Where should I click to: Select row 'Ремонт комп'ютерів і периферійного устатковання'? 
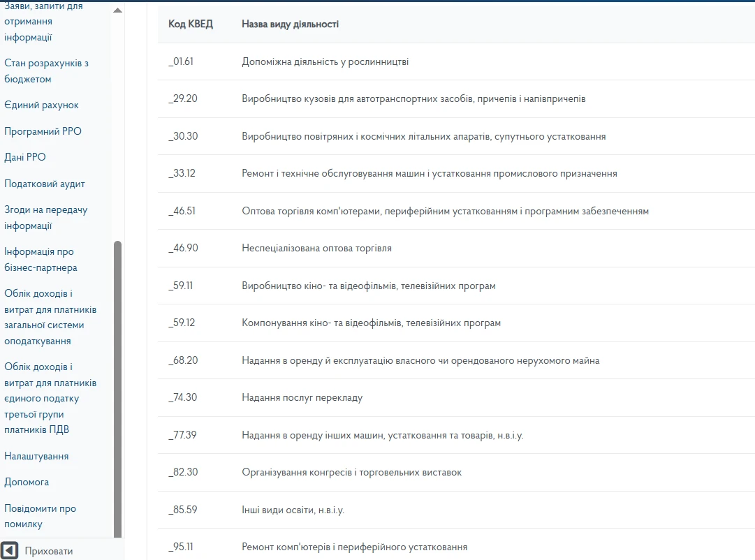354,547
